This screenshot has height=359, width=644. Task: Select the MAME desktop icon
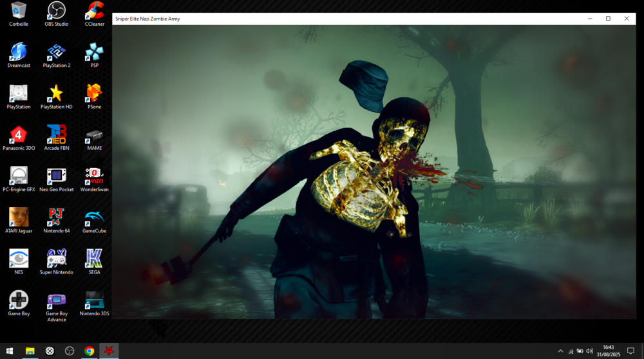[x=95, y=135]
